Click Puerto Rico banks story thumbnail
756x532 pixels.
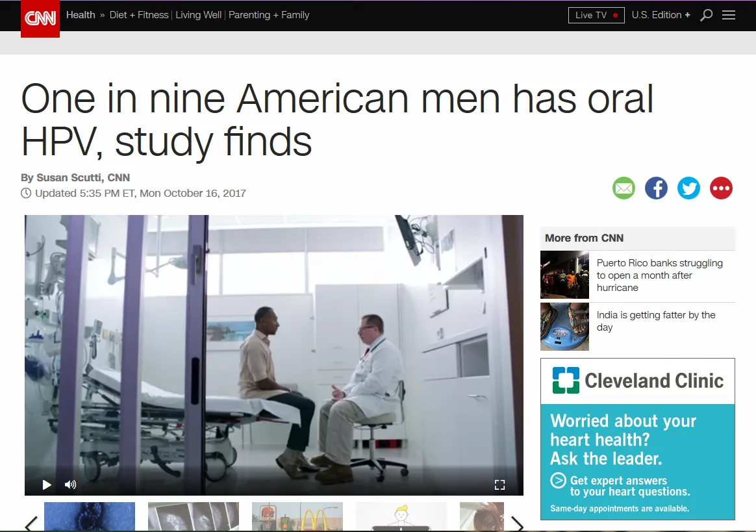[564, 275]
